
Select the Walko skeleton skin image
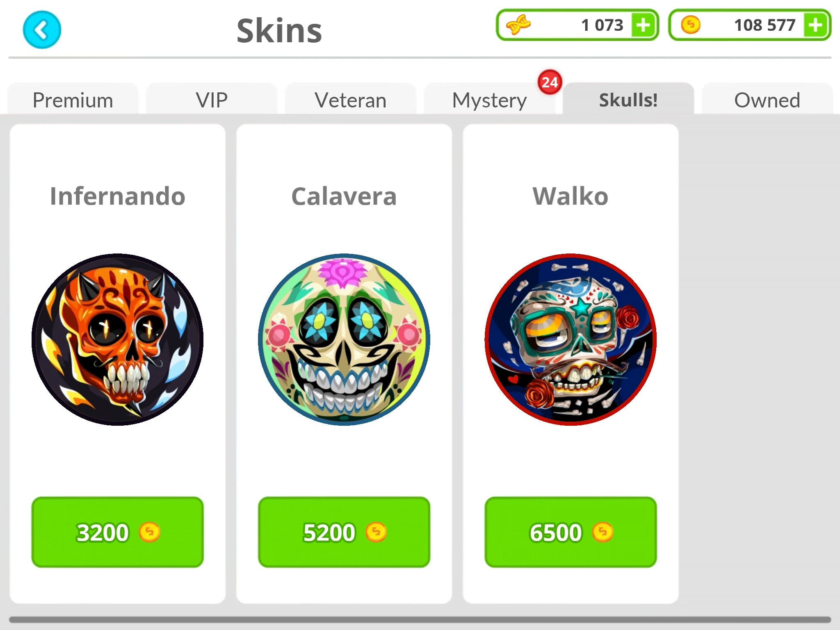[571, 340]
